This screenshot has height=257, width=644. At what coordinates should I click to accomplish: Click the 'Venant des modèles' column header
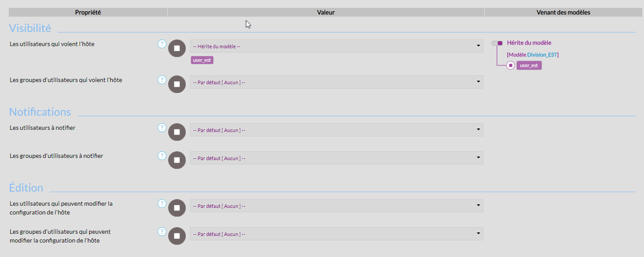tap(563, 12)
